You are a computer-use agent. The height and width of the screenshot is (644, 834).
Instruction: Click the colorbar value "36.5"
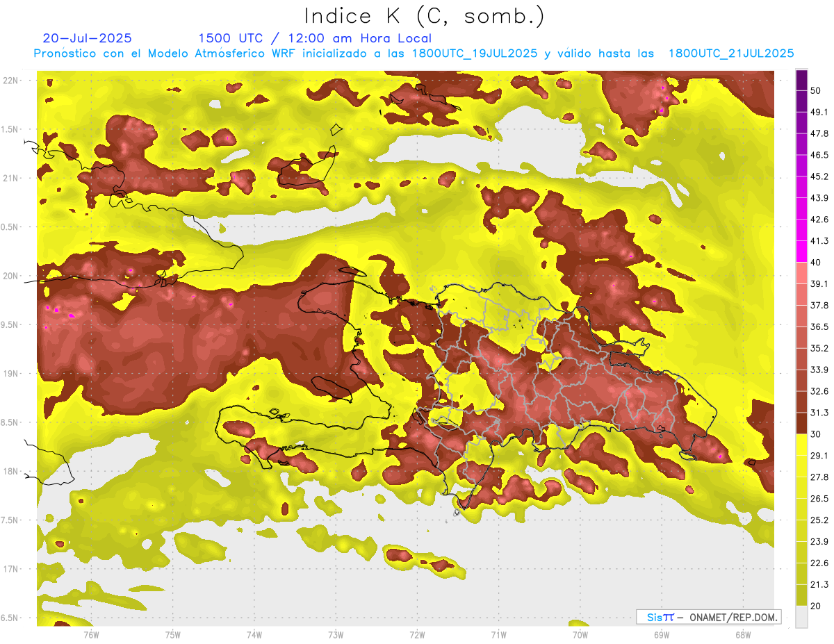click(819, 327)
